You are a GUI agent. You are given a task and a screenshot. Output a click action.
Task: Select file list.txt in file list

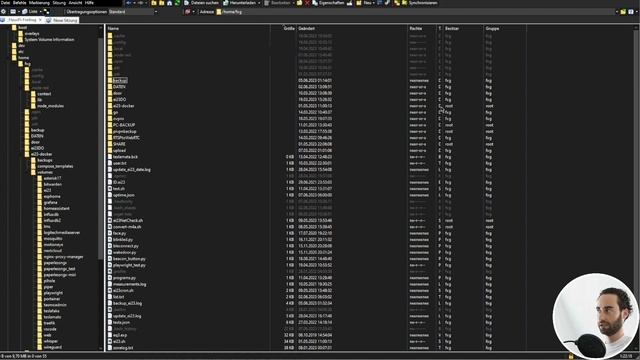pos(118,297)
